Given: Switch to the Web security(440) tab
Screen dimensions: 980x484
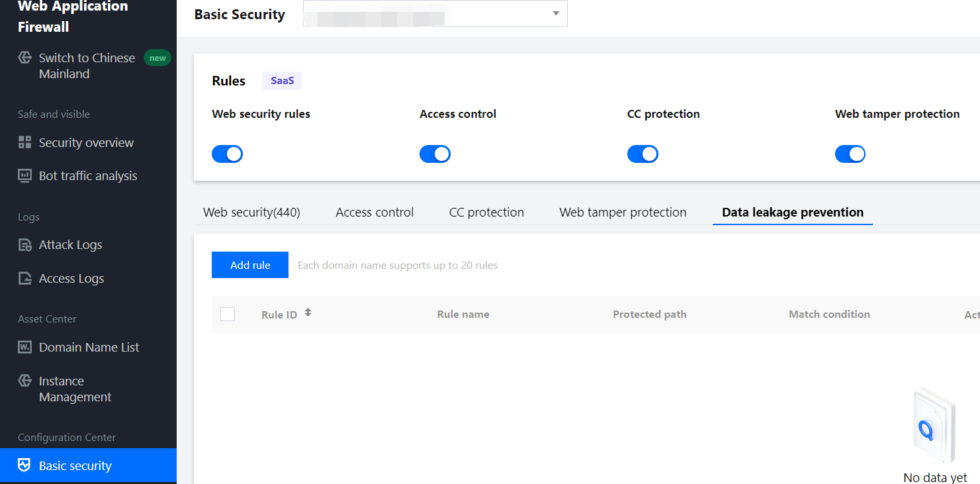Looking at the screenshot, I should tap(251, 213).
